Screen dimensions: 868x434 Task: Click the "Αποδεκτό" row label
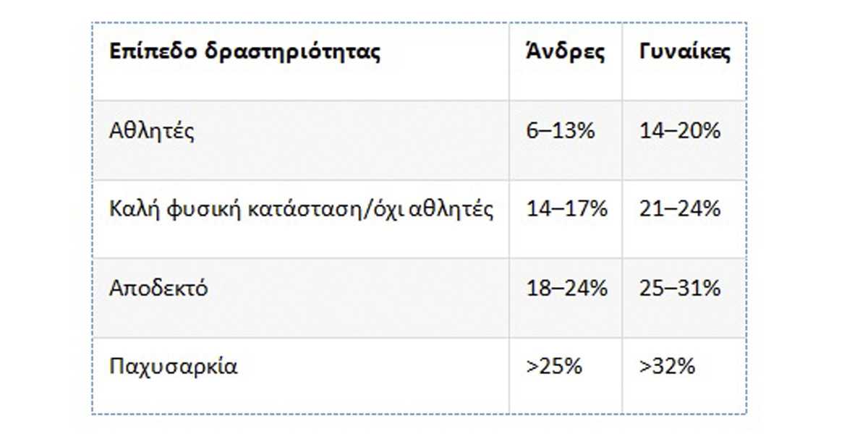(158, 288)
